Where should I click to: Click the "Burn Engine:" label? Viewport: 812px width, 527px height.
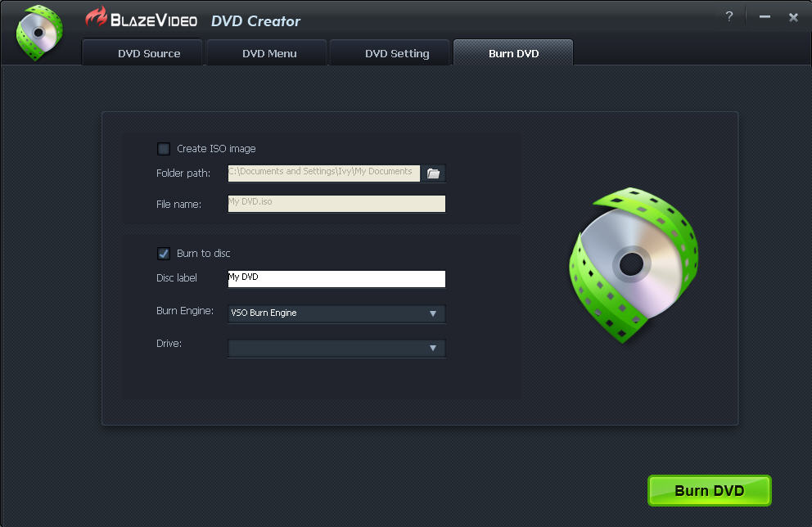[x=185, y=311]
